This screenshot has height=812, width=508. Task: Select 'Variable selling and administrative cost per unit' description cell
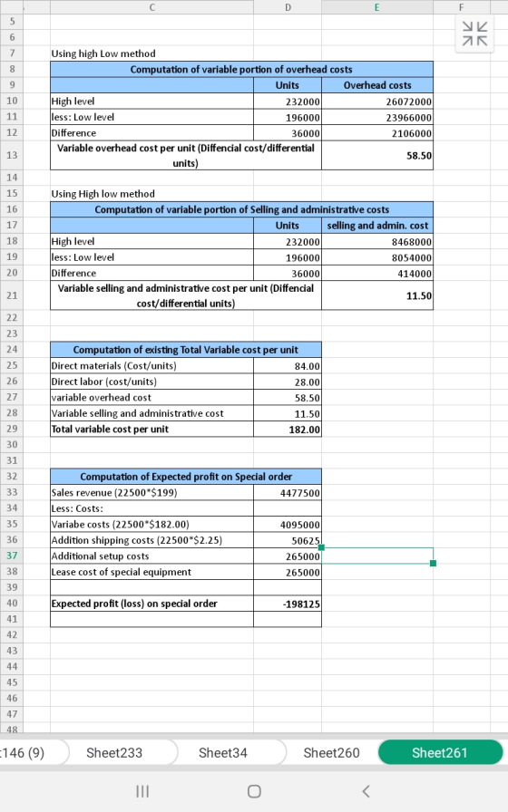click(186, 295)
